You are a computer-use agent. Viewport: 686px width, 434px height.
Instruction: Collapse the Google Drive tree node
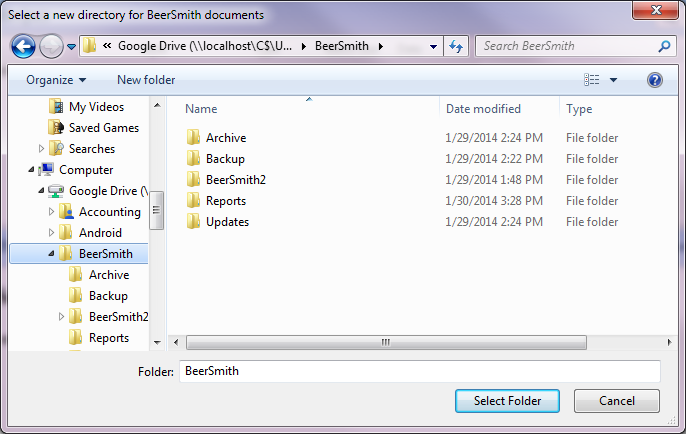[41, 190]
